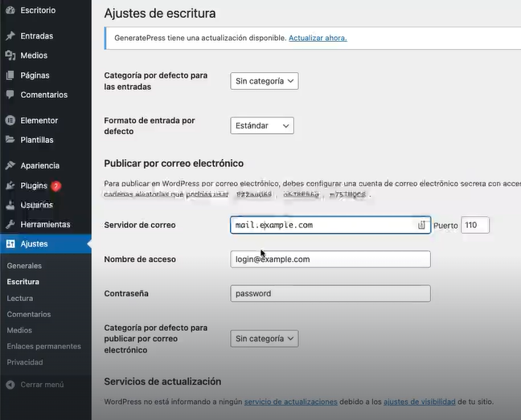Viewport: 521px width, 420px height.
Task: Expand the category dropdown for publicar por correo
Action: tap(265, 339)
